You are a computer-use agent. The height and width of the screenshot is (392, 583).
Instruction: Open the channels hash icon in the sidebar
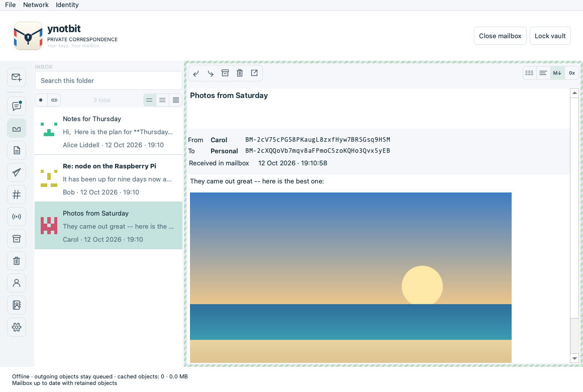click(17, 194)
